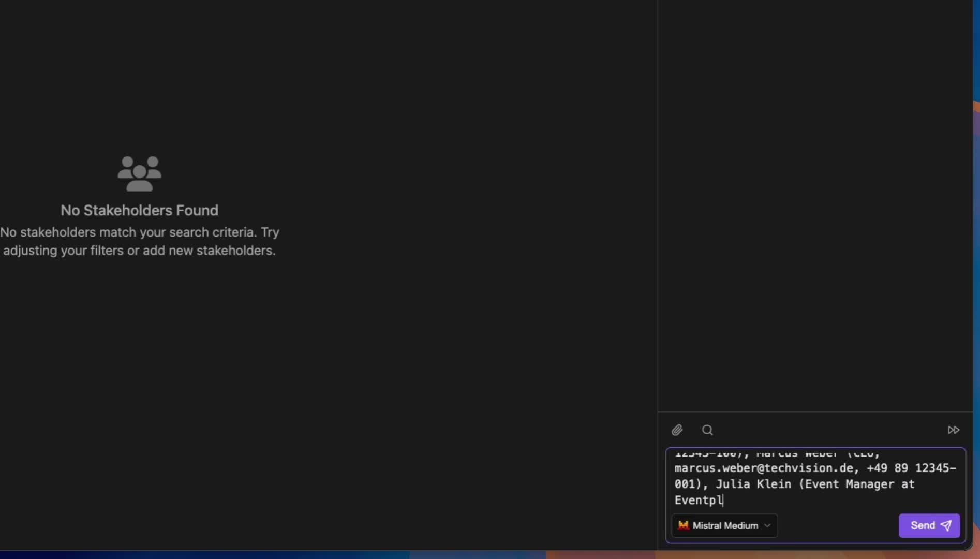The width and height of the screenshot is (980, 559).
Task: Click the magnifier search icon above message box
Action: pos(707,430)
